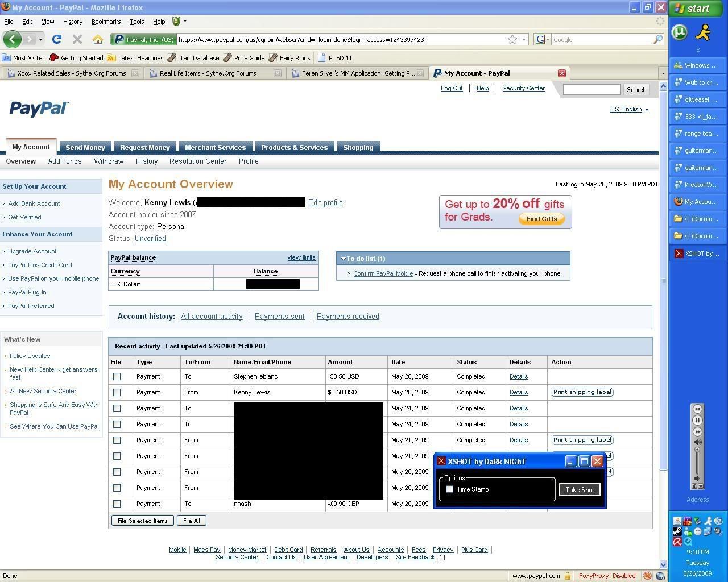Viewport: 728px width, 582px height.
Task: Open the URL bar history dropdown arrow
Action: pos(524,39)
